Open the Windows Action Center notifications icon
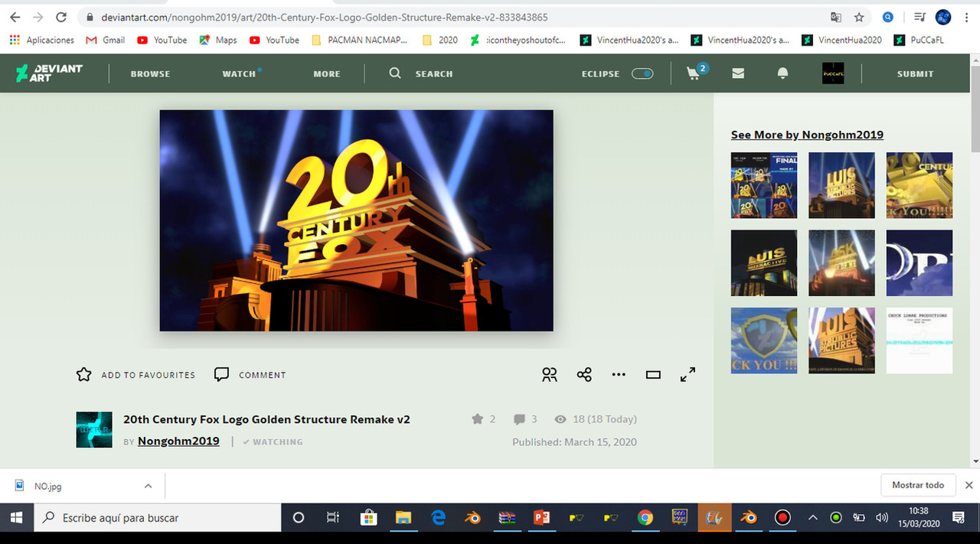The width and height of the screenshot is (980, 544). (959, 518)
